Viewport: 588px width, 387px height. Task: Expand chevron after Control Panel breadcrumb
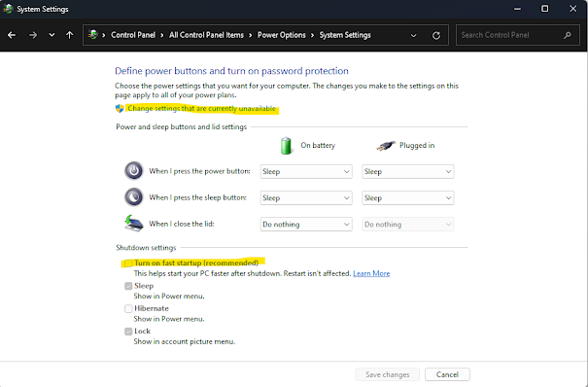click(162, 35)
